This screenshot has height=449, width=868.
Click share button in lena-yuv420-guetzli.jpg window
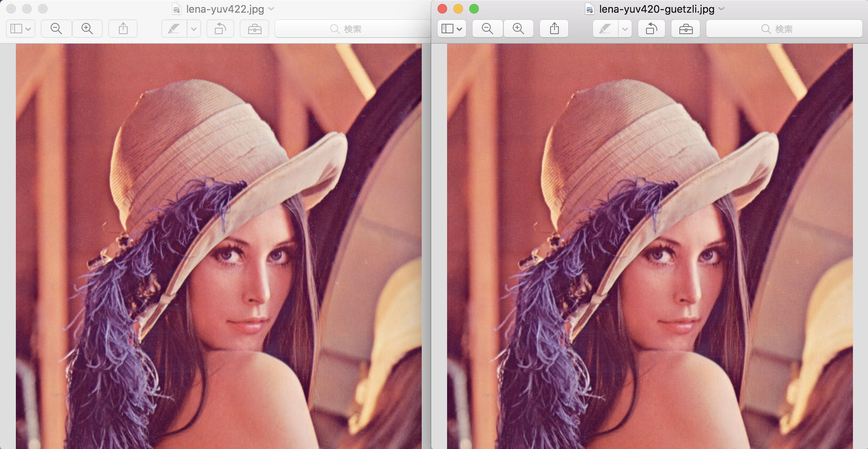[x=554, y=29]
